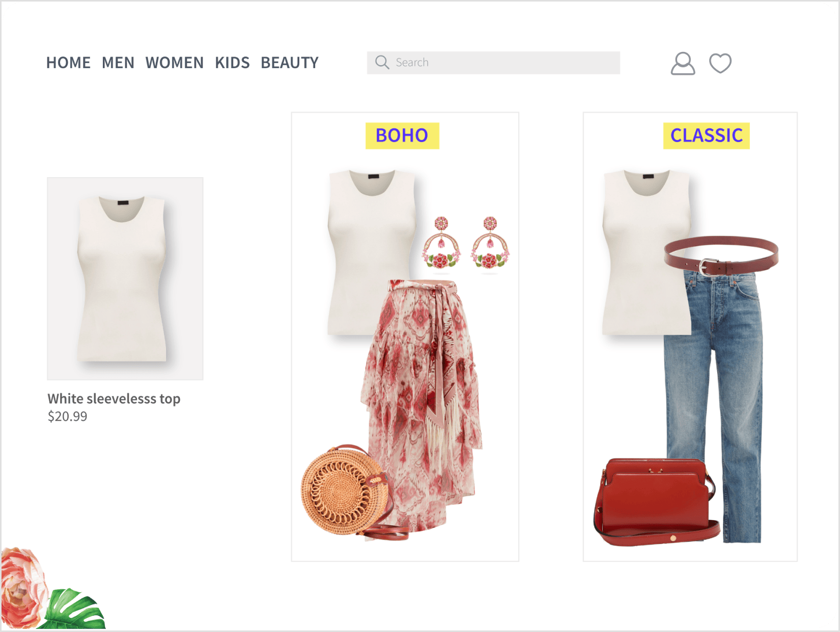Open the BEAUTY section

(290, 63)
